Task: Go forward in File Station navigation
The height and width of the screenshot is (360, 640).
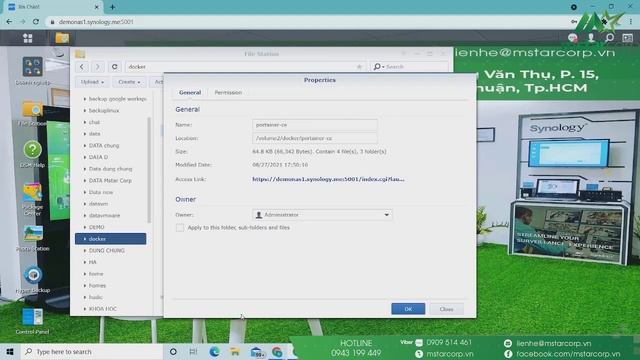Action: [x=98, y=67]
